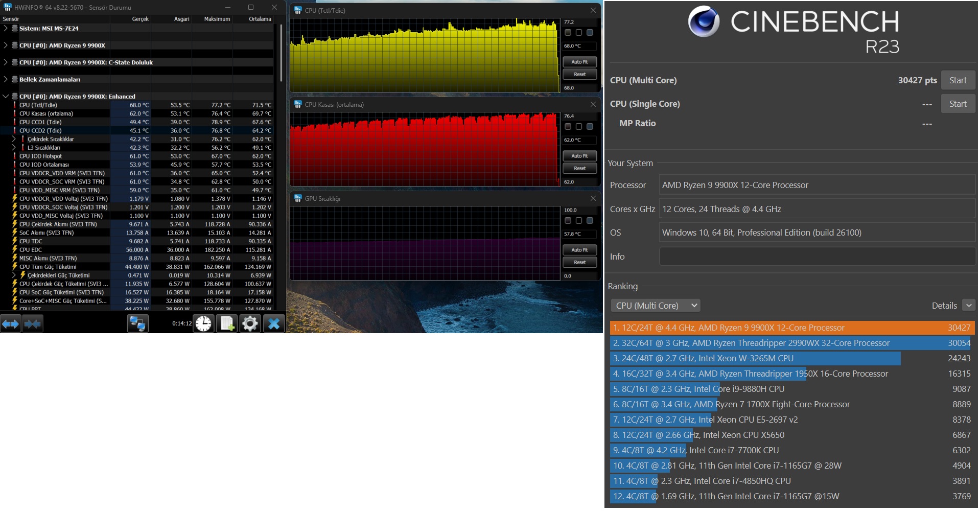
Task: Click the blue X icon in HWiNFO toolbar
Action: click(x=274, y=323)
